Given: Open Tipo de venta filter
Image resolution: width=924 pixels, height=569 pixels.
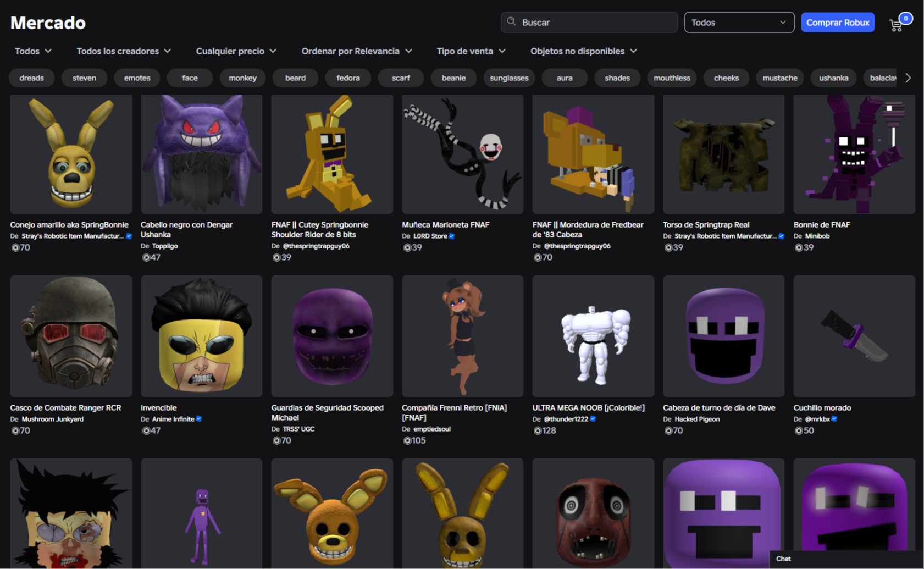Looking at the screenshot, I should 471,51.
